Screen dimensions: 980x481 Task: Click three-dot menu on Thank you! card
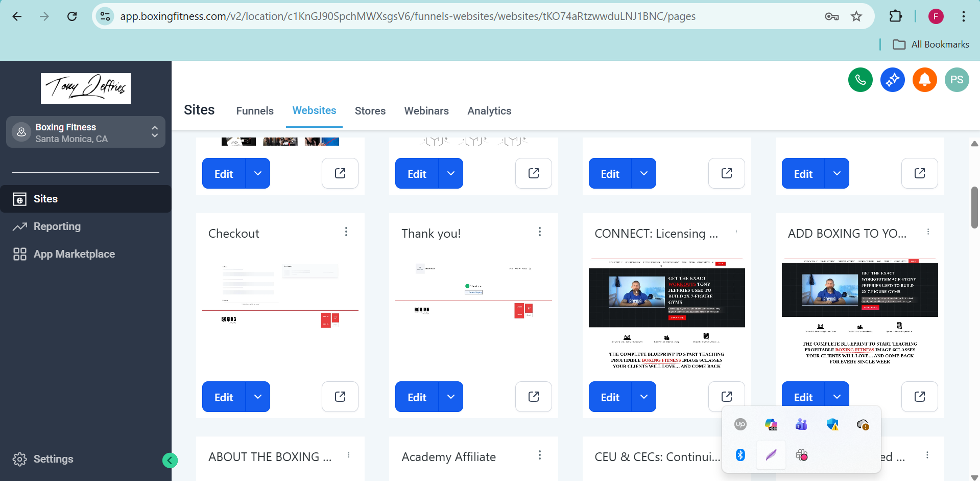[539, 232]
